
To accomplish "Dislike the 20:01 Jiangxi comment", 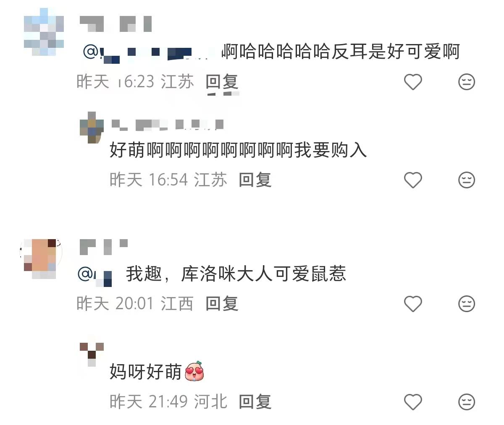I will point(466,303).
